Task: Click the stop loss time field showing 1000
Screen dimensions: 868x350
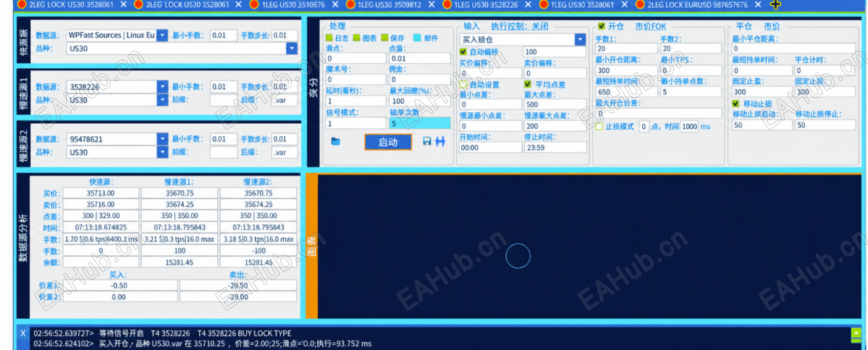Action: coord(689,126)
